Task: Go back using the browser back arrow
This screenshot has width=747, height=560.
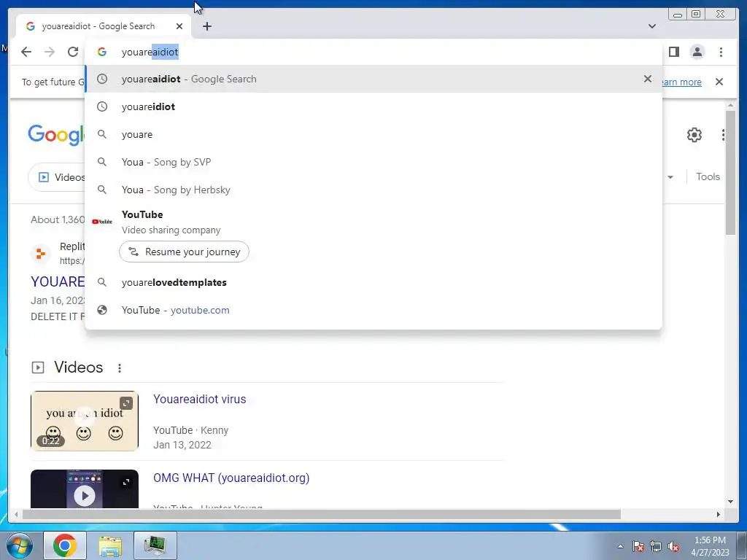Action: point(26,52)
